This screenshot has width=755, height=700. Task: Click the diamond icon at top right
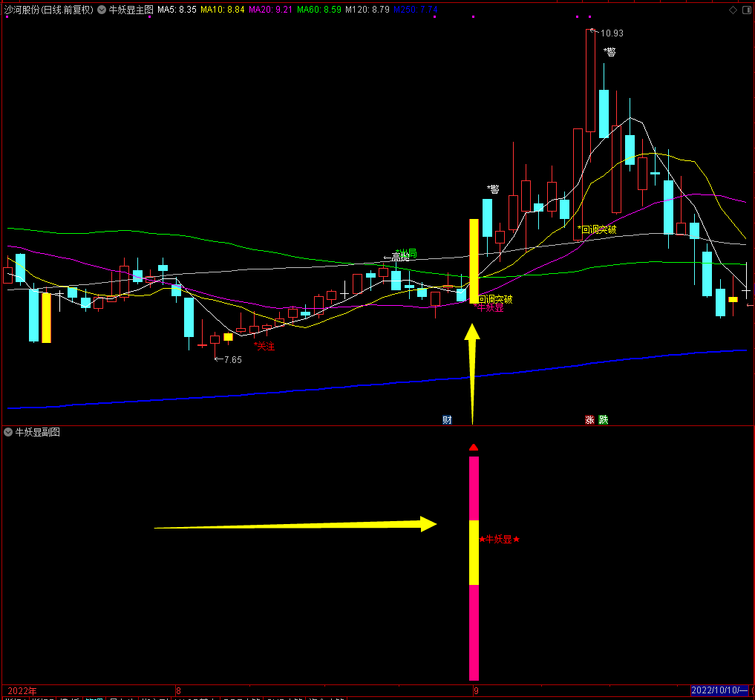point(733,10)
